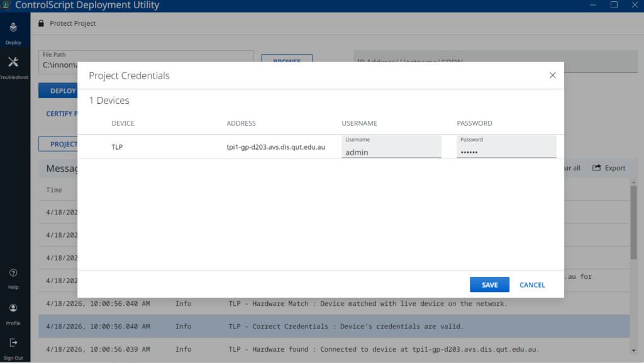Click the scroll down arrow in Messages
This screenshot has width=644, height=363.
click(x=633, y=350)
